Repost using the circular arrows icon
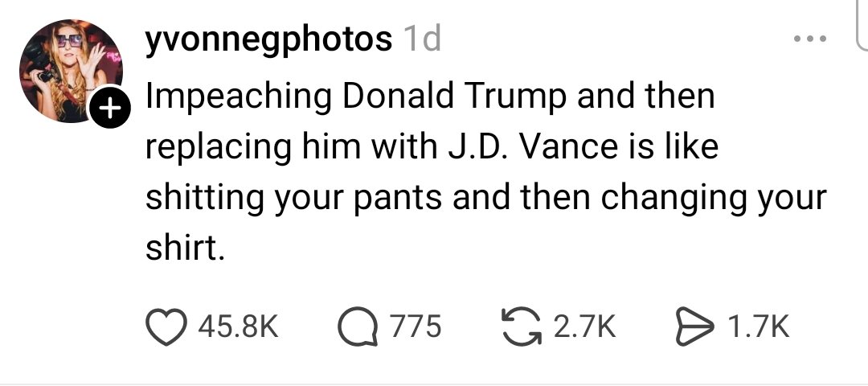Screen dimensions: 868x386 click(524, 326)
